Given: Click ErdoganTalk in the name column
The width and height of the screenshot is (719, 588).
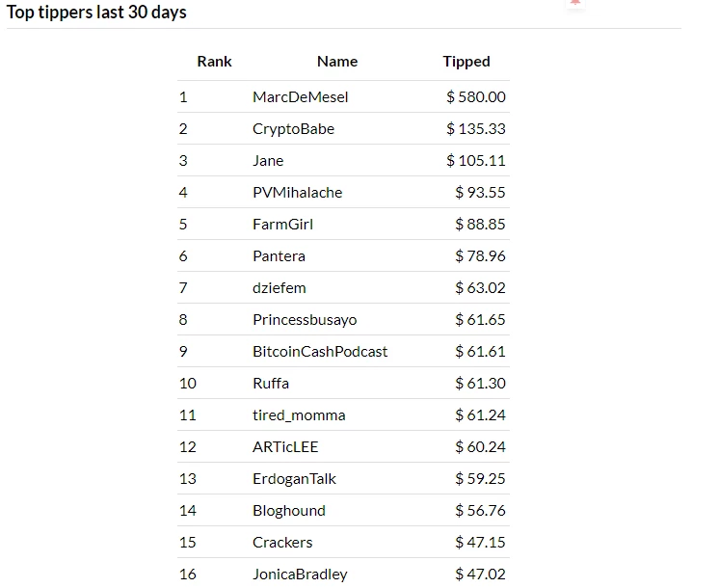Looking at the screenshot, I should 294,478.
